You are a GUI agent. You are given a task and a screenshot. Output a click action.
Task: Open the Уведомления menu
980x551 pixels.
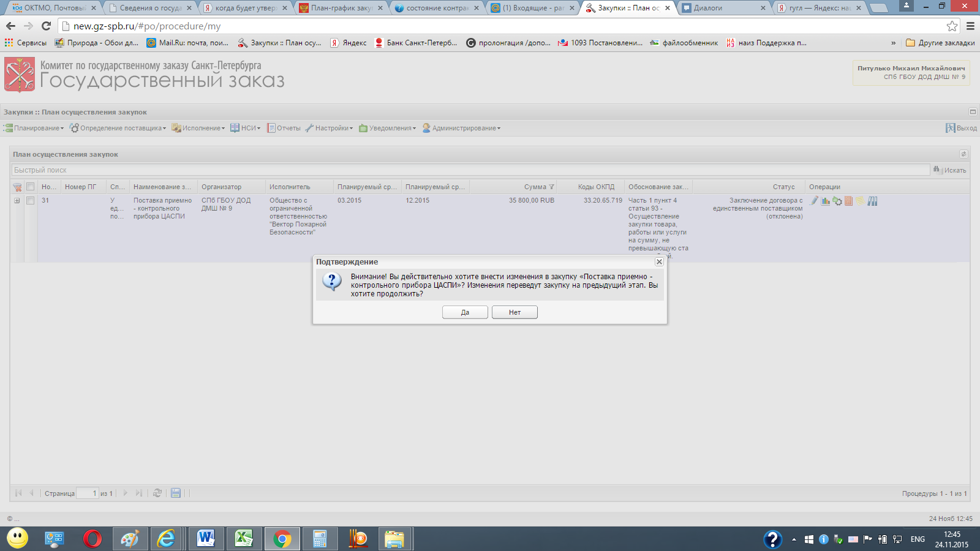coord(387,128)
